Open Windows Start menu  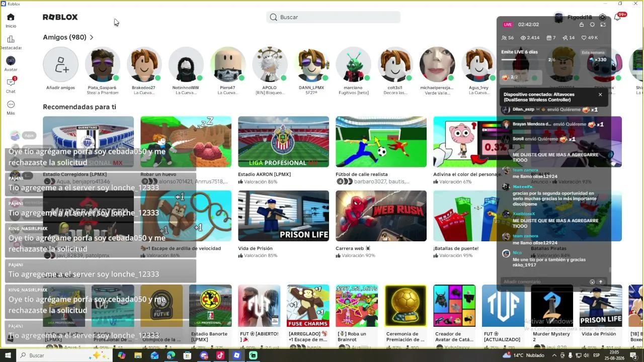tap(8, 355)
